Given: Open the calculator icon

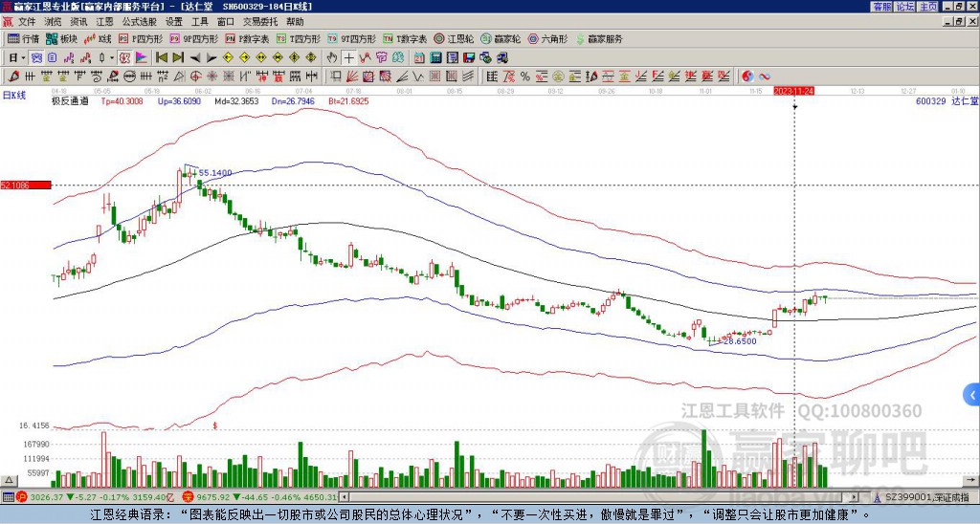Looking at the screenshot, I should click(436, 58).
